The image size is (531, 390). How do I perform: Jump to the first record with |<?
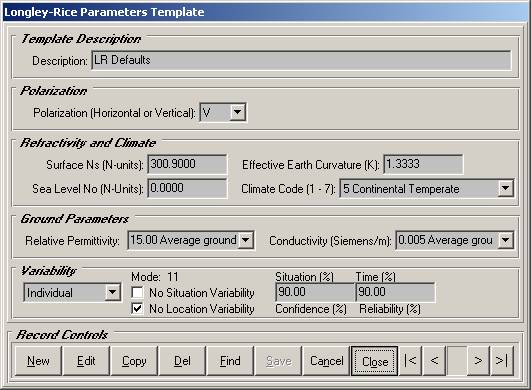tap(410, 361)
